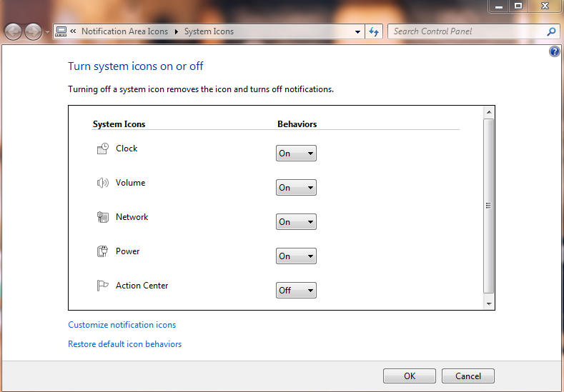Image resolution: width=564 pixels, height=392 pixels.
Task: Click the search magnifier icon
Action: 551,31
